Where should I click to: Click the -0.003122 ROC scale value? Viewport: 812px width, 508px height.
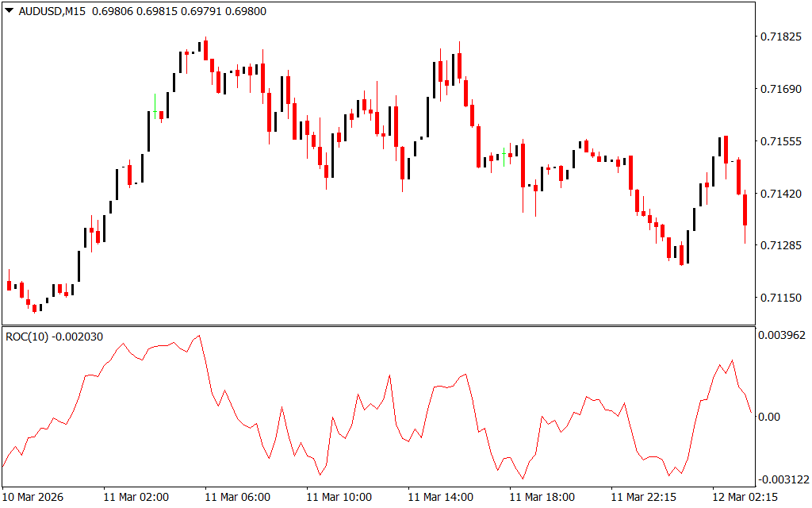tap(784, 479)
